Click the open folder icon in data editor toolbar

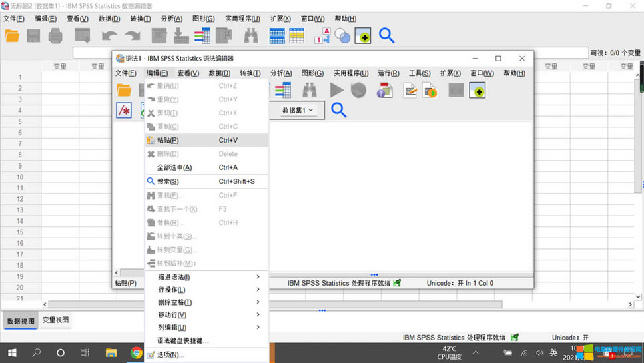pos(12,36)
